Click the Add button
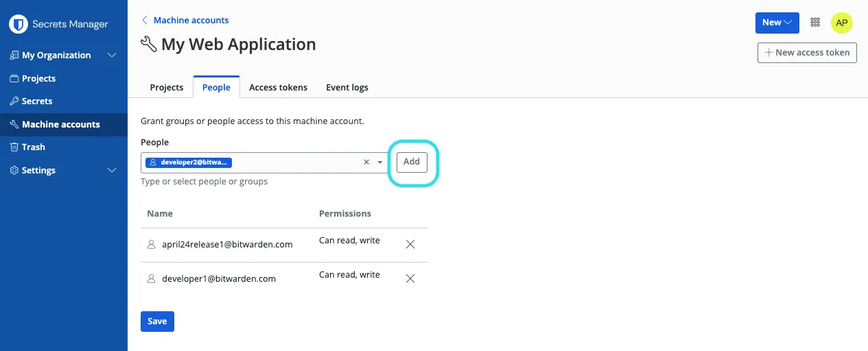 [x=412, y=162]
